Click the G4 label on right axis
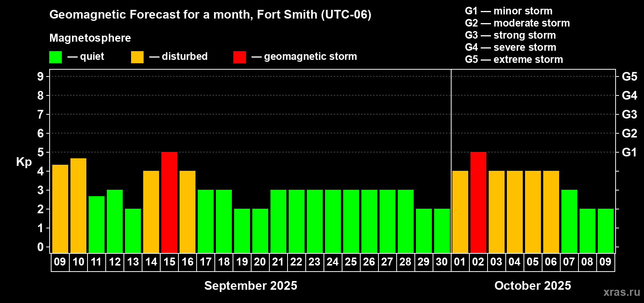The image size is (644, 303). tap(629, 95)
